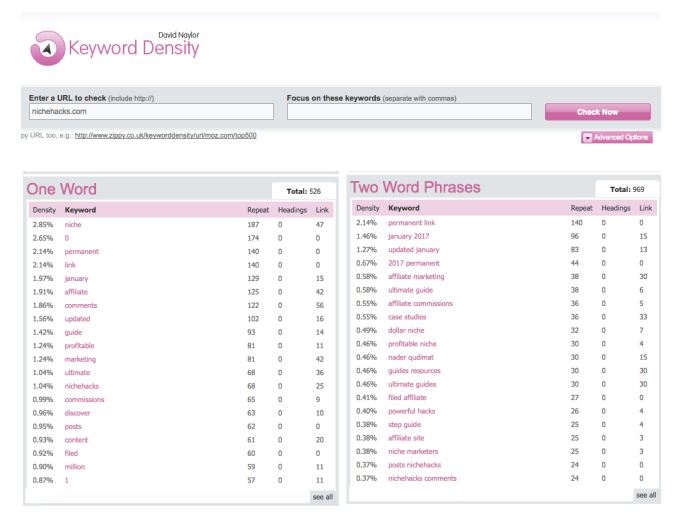Open the 'profitable niche' phrase
The height and width of the screenshot is (520, 673).
click(412, 344)
